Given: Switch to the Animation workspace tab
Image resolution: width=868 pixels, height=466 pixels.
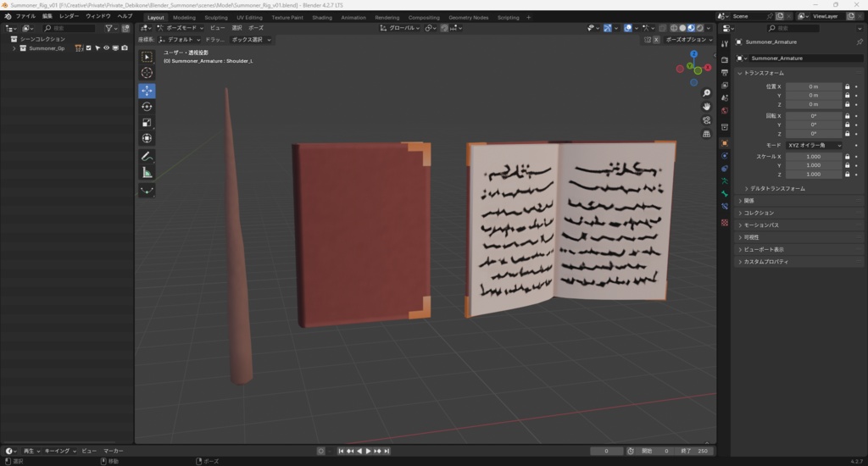Looking at the screenshot, I should [x=353, y=18].
